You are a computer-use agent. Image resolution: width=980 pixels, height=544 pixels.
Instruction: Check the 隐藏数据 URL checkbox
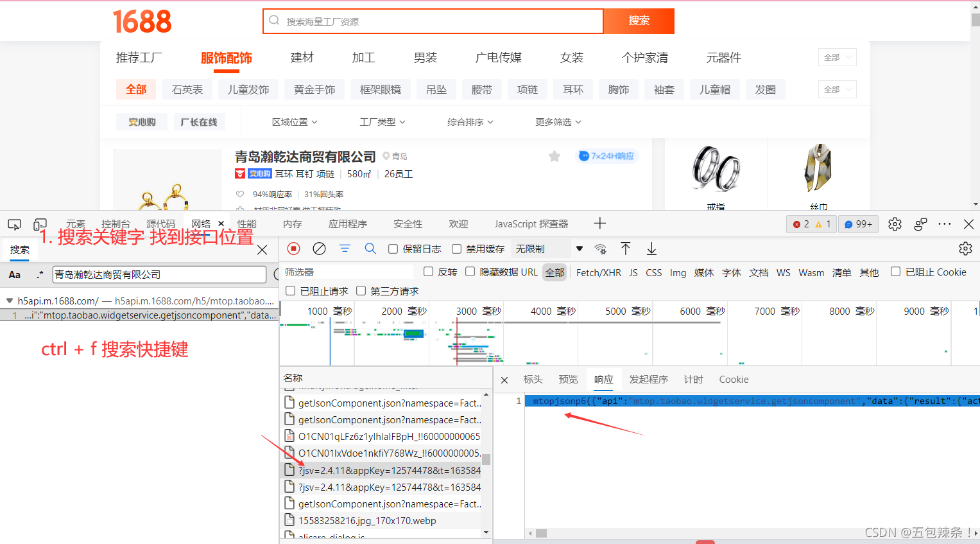[x=470, y=272]
